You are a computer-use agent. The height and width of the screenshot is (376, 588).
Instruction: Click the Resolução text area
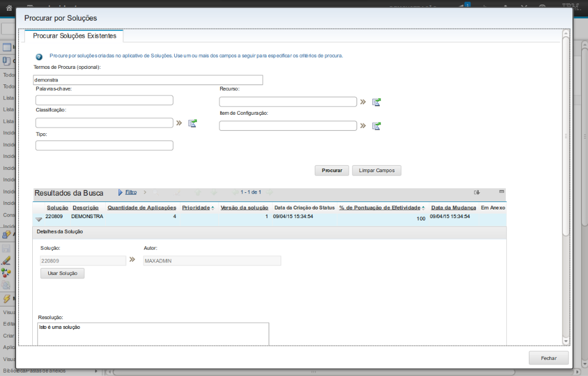(153, 334)
